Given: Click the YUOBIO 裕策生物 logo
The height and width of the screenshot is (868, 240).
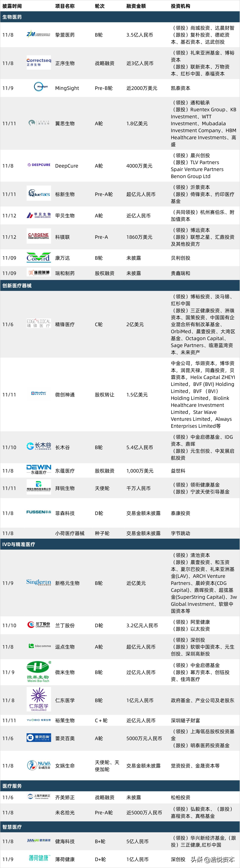Looking at the screenshot, I should [x=39, y=720].
